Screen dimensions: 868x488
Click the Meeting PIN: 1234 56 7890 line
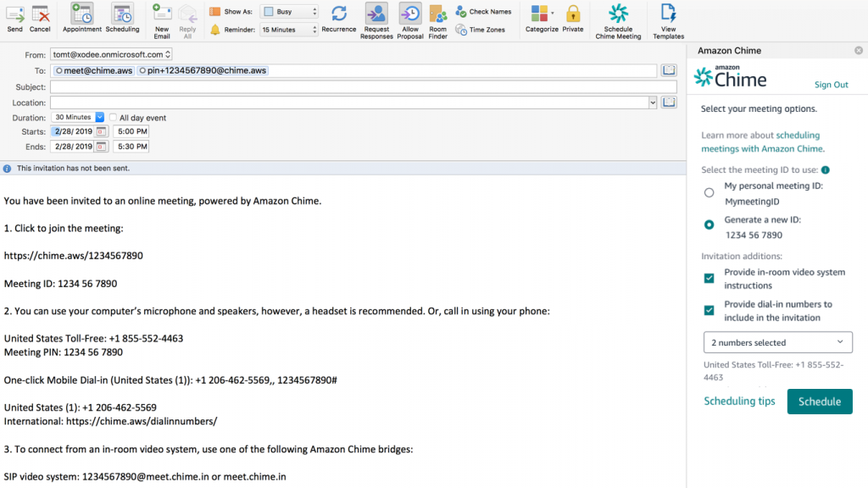click(64, 352)
